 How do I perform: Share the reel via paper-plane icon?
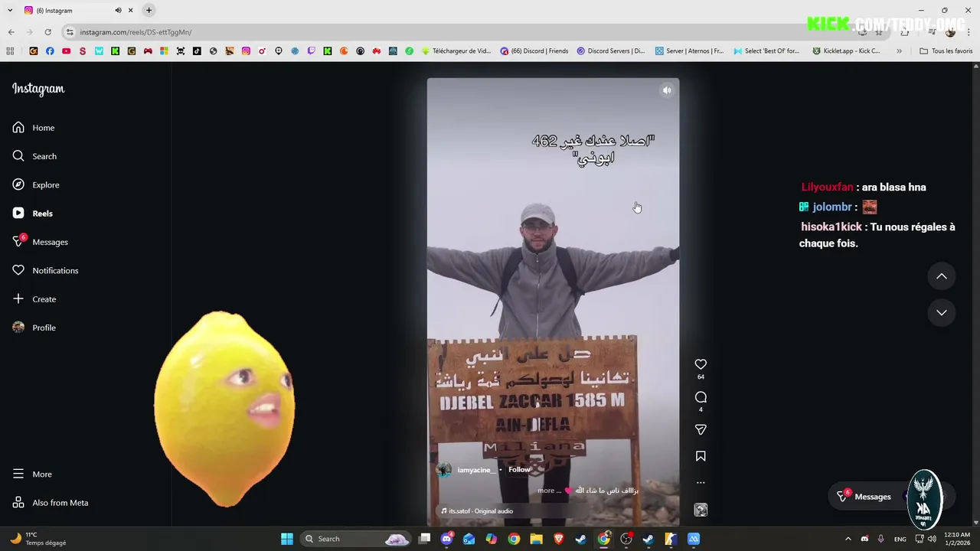pyautogui.click(x=701, y=430)
